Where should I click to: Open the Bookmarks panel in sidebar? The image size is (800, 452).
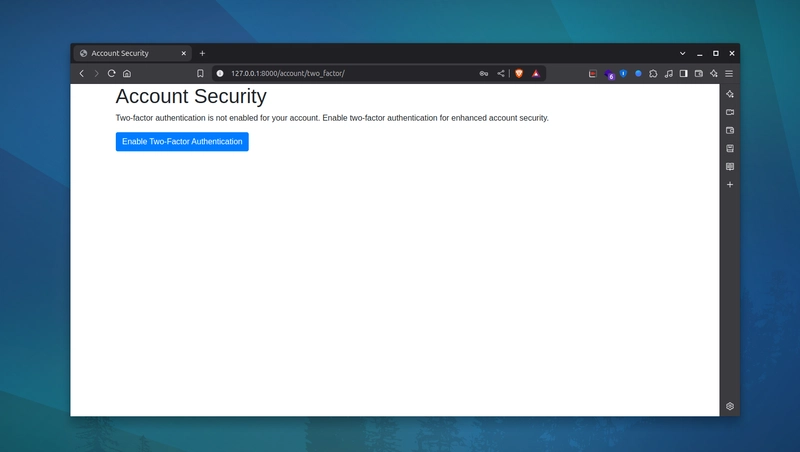tap(730, 148)
